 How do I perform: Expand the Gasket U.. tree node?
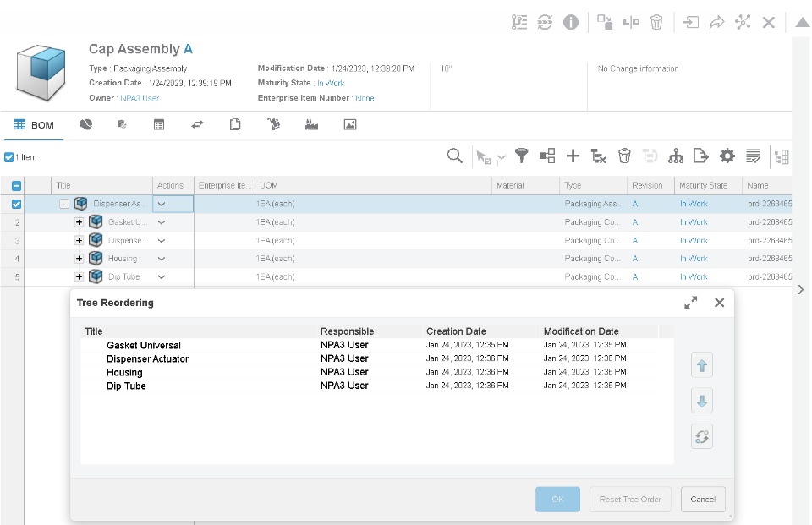(x=79, y=222)
